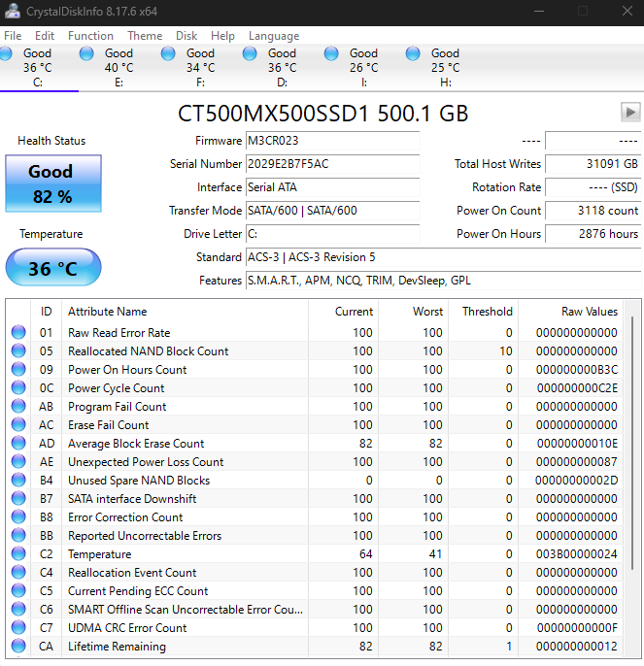Click the Features field
This screenshot has height=666, width=644.
[x=443, y=281]
